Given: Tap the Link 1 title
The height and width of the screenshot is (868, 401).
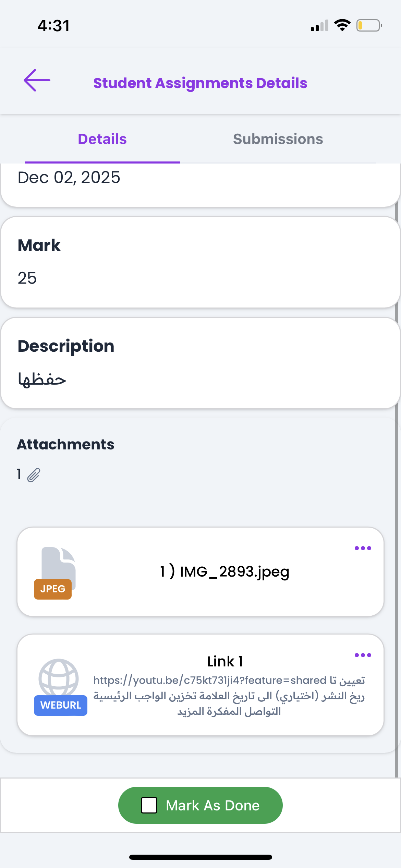Looking at the screenshot, I should (225, 662).
